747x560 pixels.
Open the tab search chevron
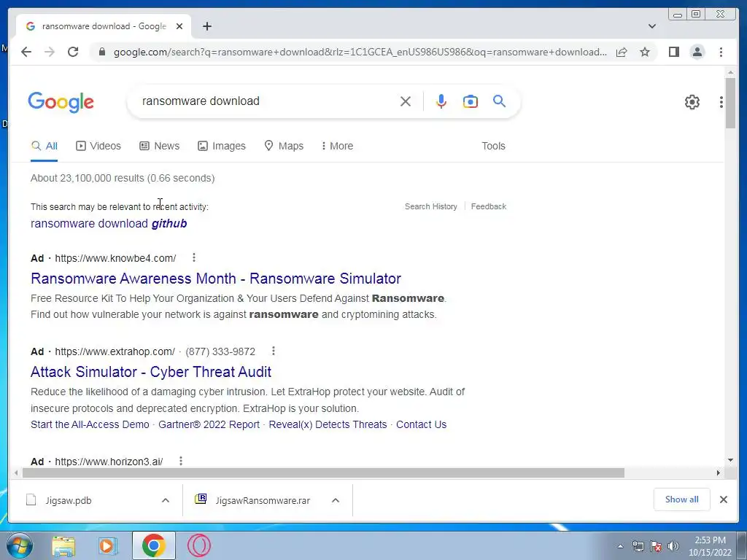[651, 26]
